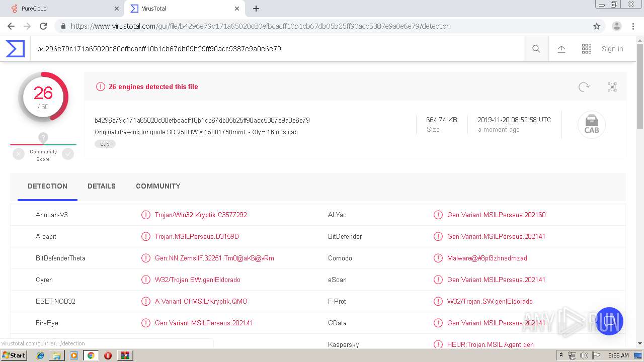Open Opera from the taskbar
644x362 pixels.
108,355
